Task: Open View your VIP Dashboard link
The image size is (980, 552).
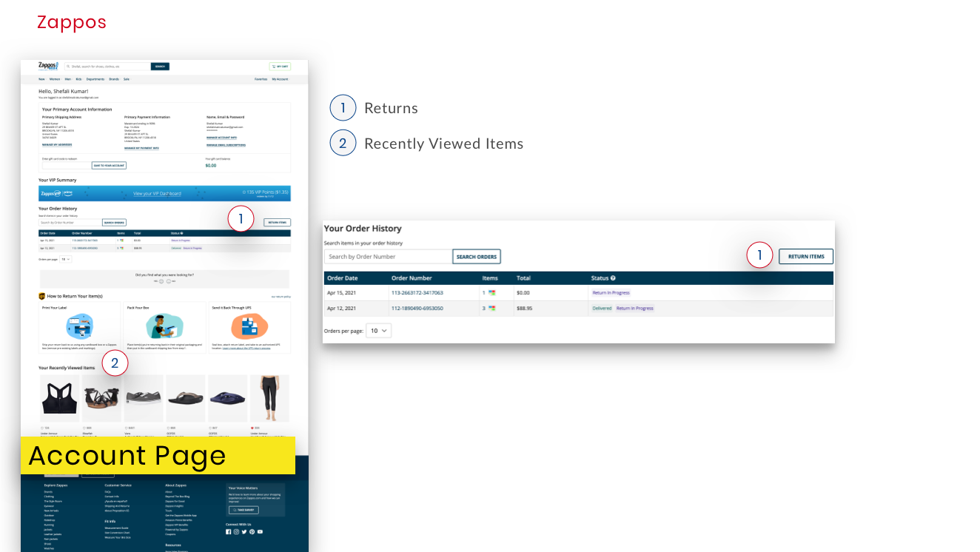Action: pyautogui.click(x=157, y=194)
